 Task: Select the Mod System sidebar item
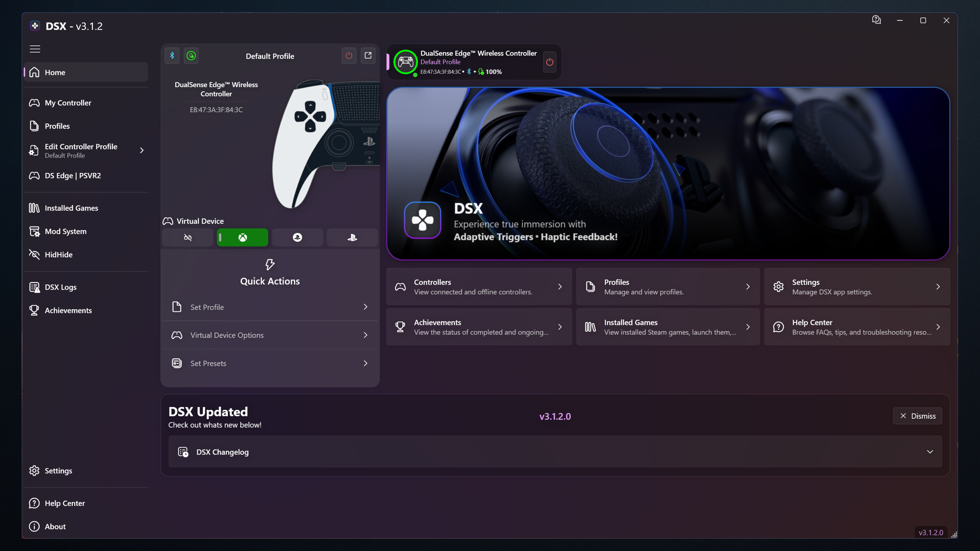[x=65, y=231]
